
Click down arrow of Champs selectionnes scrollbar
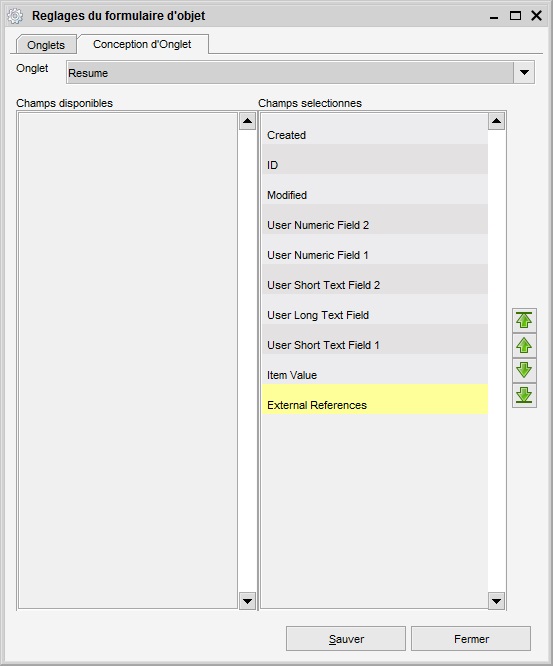[x=496, y=601]
